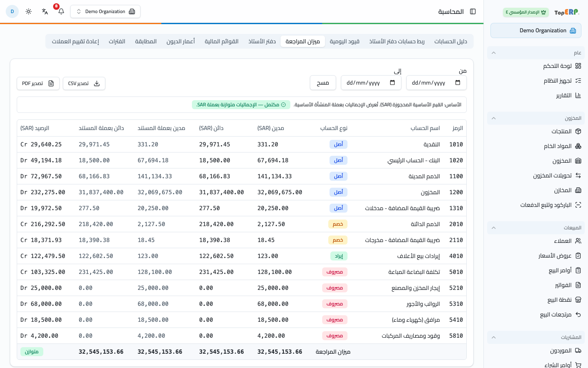Open العملاء customers icon

[x=578, y=241]
